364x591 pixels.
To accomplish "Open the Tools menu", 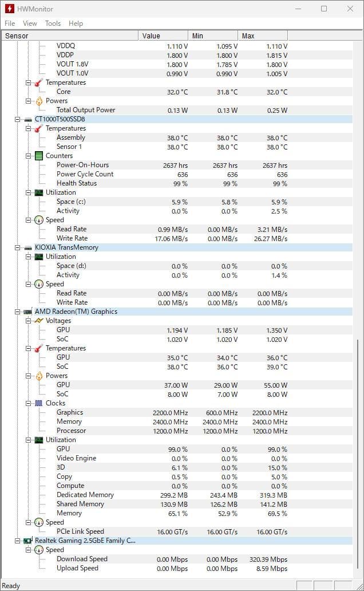I will point(53,23).
